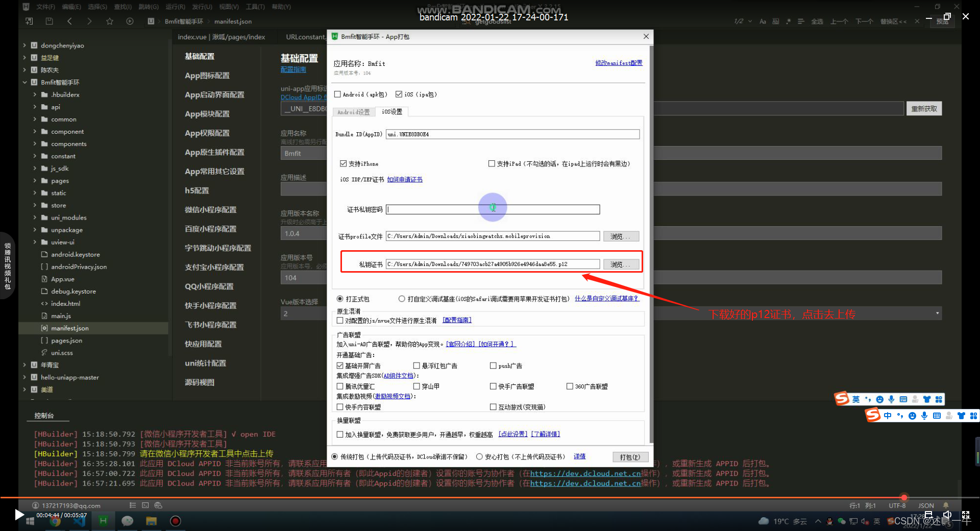This screenshot has height=531, width=980.
Task: Open the 文件(F) menu
Action: click(x=45, y=7)
